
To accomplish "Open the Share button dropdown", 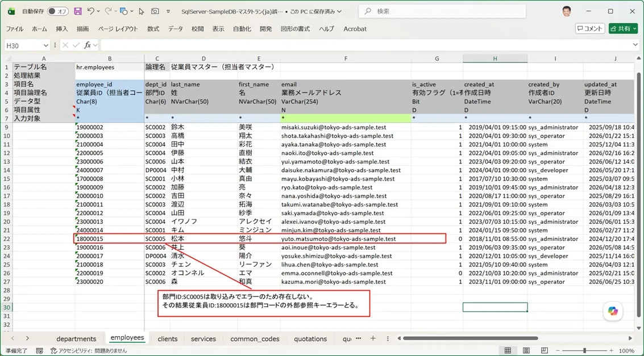I will [634, 28].
